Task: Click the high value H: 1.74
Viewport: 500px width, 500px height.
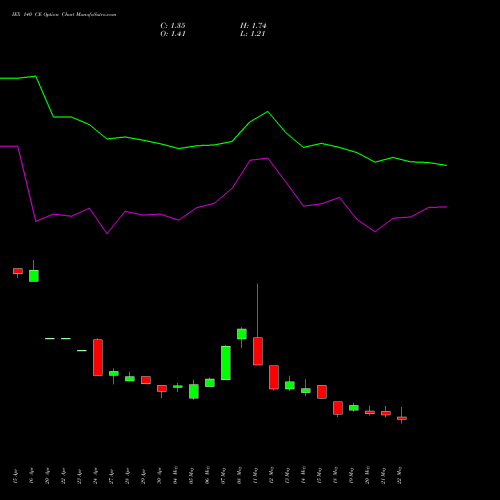Action: (x=253, y=26)
